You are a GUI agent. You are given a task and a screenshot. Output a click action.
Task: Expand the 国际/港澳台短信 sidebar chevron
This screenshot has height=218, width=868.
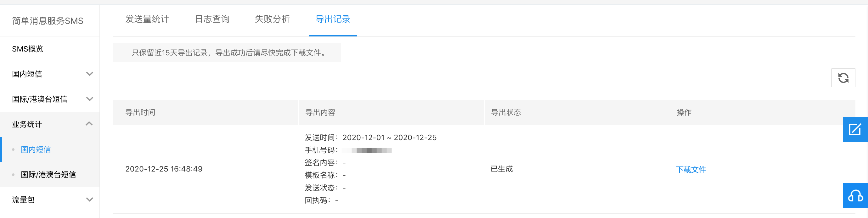tap(89, 99)
